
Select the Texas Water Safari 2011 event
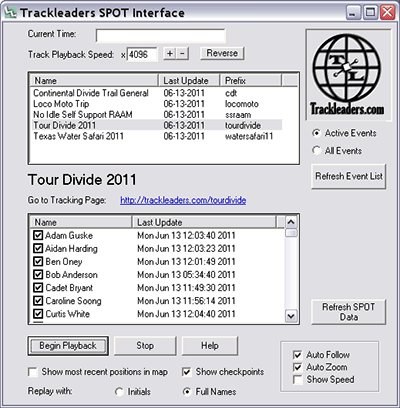click(x=156, y=136)
